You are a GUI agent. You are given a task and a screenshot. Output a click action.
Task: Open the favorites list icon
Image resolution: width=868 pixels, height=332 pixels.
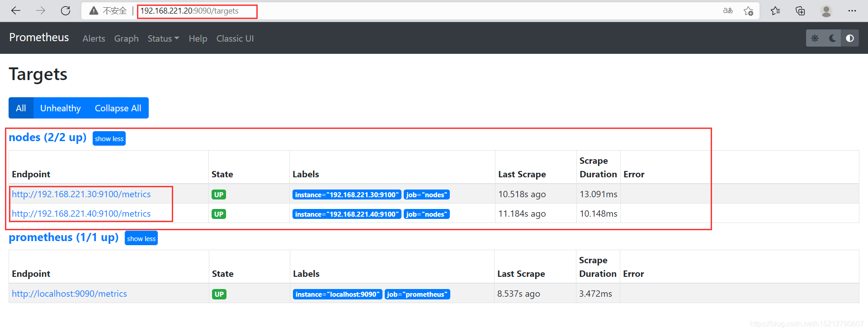click(776, 11)
